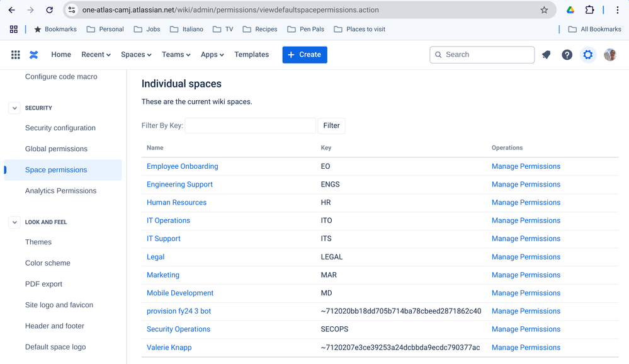This screenshot has height=364, width=629.
Task: Click the Search box in the header
Action: click(x=482, y=55)
